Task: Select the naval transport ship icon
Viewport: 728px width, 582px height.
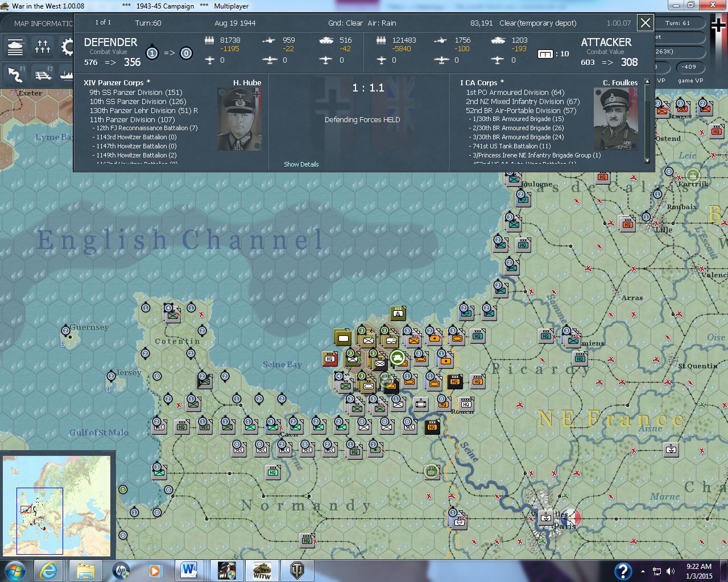Action: tap(66, 74)
